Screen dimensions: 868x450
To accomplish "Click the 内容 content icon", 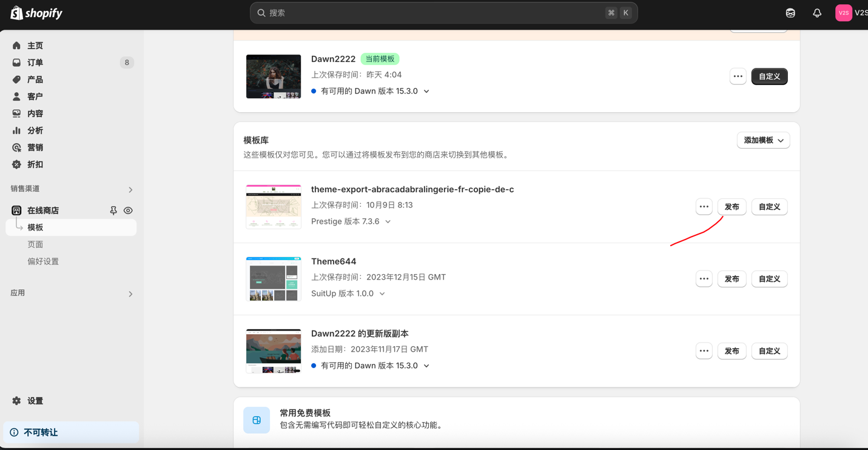I will point(16,113).
